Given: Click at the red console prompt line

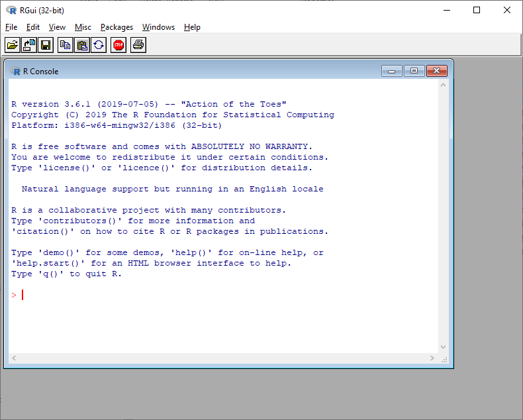Looking at the screenshot, I should click(17, 295).
